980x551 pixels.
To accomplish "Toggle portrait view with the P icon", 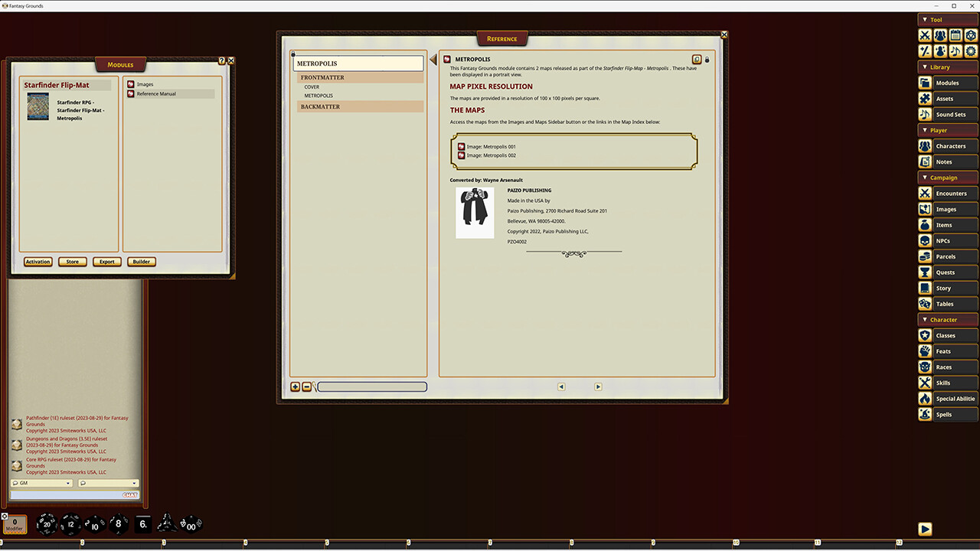I will [697, 59].
